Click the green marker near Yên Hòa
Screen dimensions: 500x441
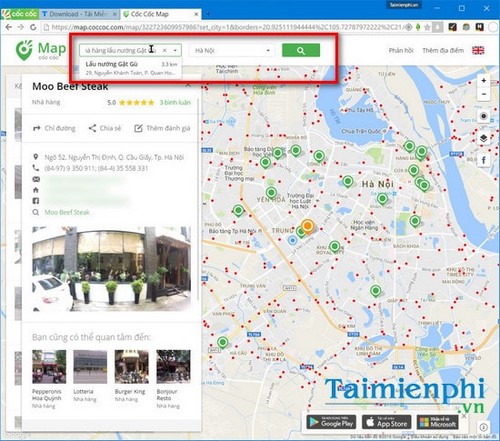point(271,193)
